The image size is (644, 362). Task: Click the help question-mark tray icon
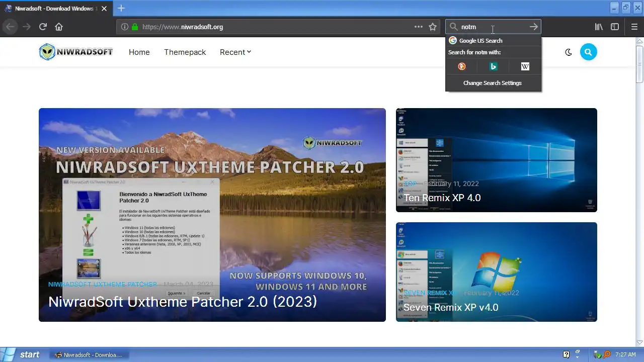coord(566,354)
